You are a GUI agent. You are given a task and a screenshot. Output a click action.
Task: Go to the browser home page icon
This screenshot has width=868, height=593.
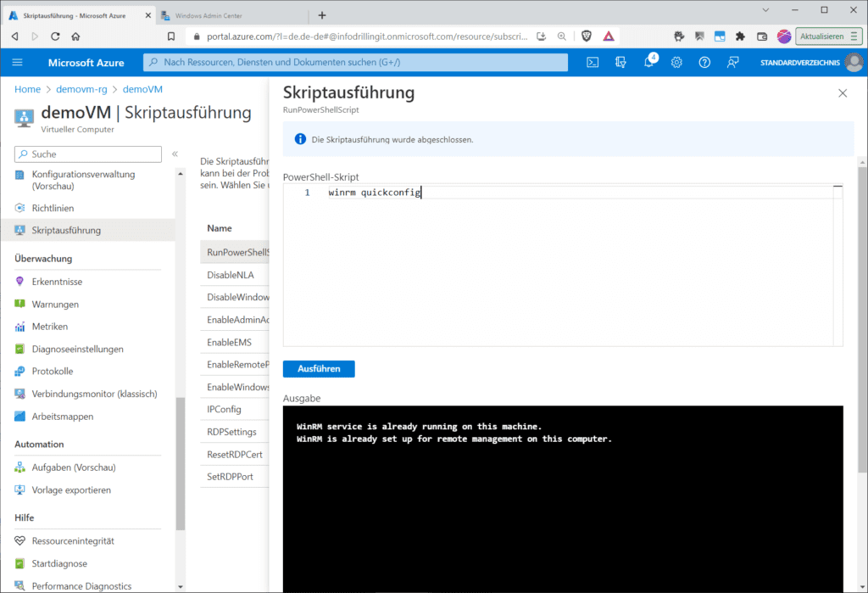tap(75, 36)
